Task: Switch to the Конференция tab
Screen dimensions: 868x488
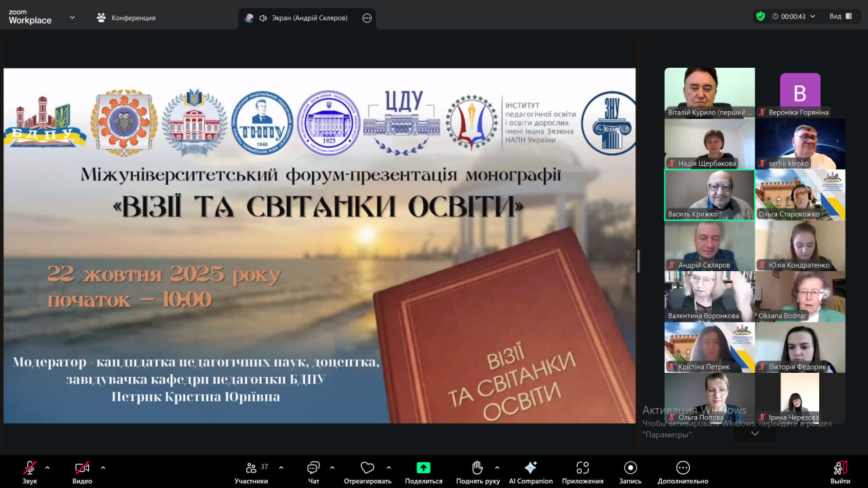Action: tap(126, 18)
